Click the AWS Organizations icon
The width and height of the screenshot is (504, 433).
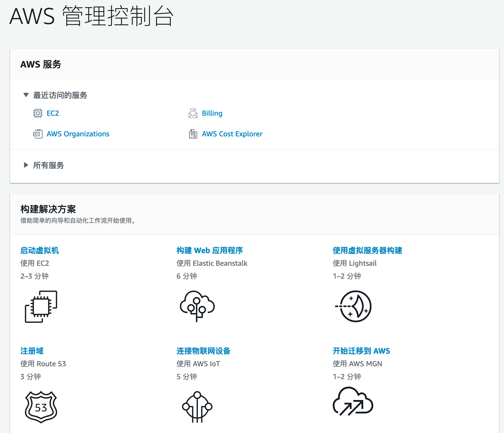pos(38,134)
